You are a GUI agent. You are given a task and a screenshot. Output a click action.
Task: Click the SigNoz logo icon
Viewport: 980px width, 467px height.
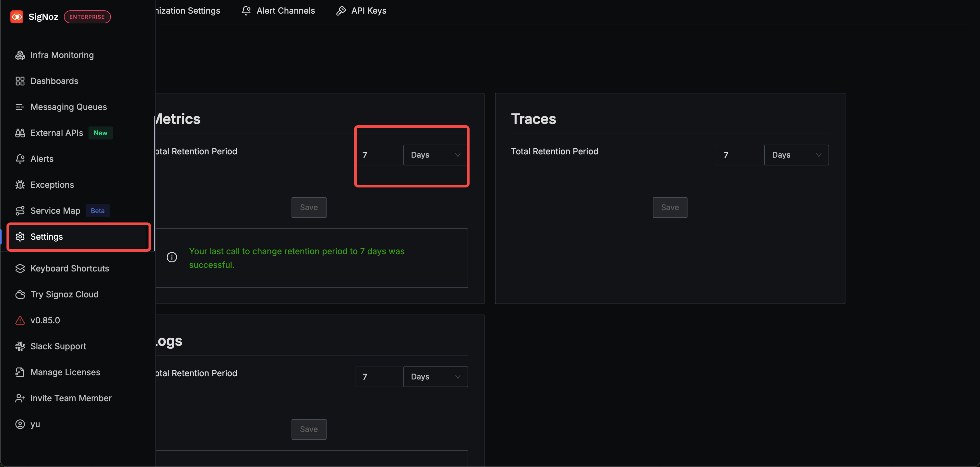17,17
